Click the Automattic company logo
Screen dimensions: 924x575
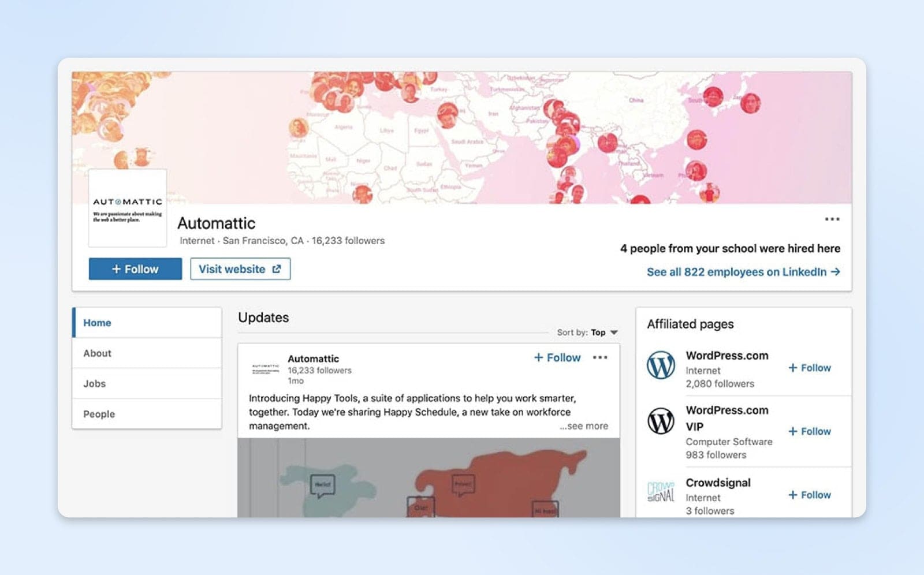click(x=128, y=208)
